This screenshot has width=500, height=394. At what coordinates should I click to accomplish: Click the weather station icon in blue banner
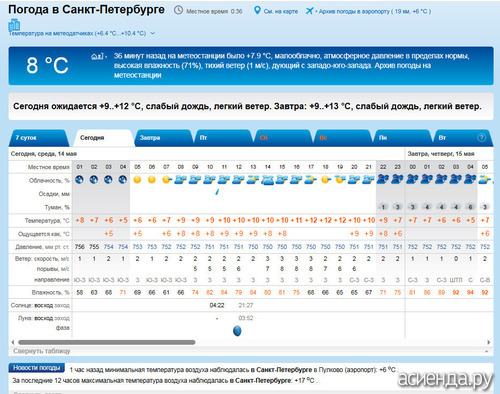(x=98, y=56)
